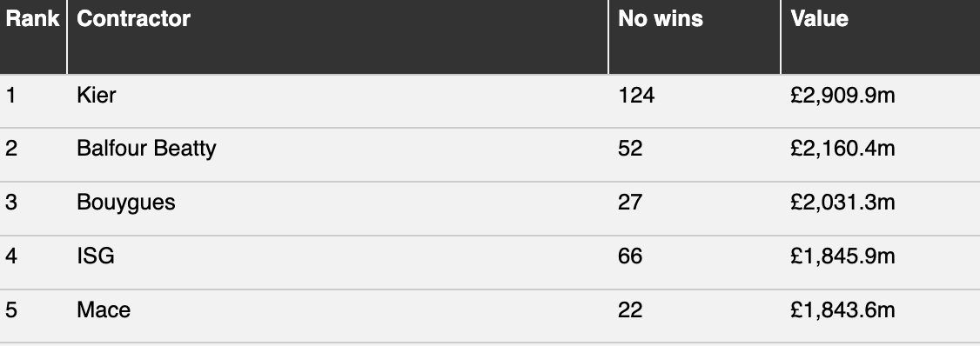The image size is (980, 346).
Task: Click the £2,909.9m value for Kier
Action: pyautogui.click(x=842, y=95)
